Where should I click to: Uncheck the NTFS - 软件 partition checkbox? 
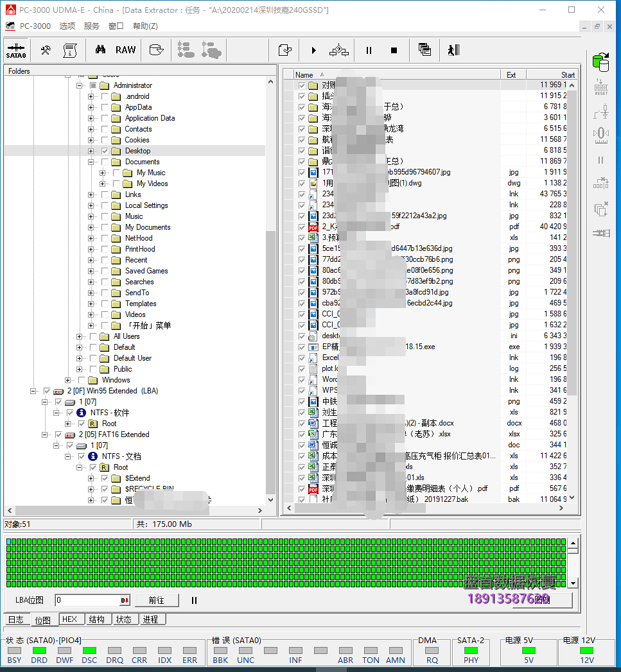(70, 413)
